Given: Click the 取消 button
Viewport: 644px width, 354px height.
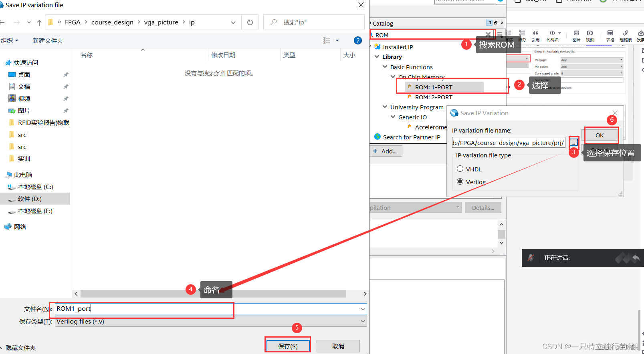Looking at the screenshot, I should (x=338, y=346).
